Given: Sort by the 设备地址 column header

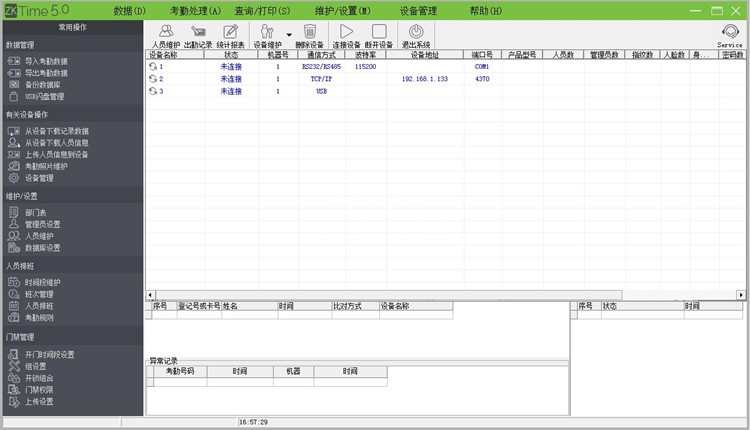Looking at the screenshot, I should [x=425, y=55].
